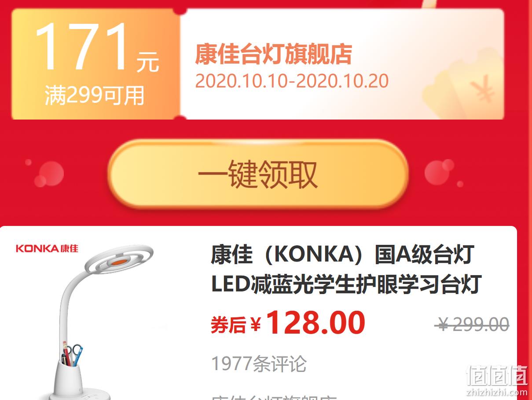
Task: Click the ¥ symbol beside 128.00
Action: [x=256, y=325]
